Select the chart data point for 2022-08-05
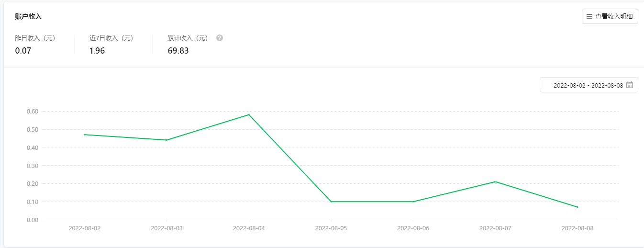Screen dimensions: 644x248 pyautogui.click(x=331, y=202)
